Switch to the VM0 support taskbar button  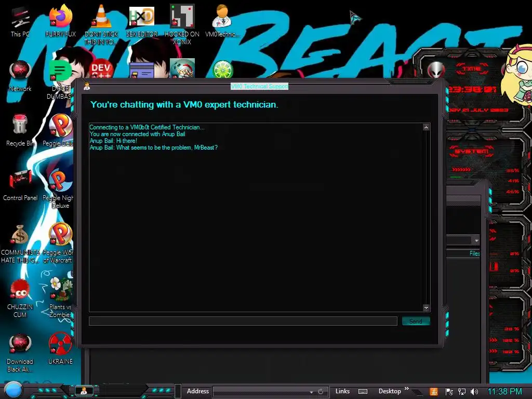84,391
